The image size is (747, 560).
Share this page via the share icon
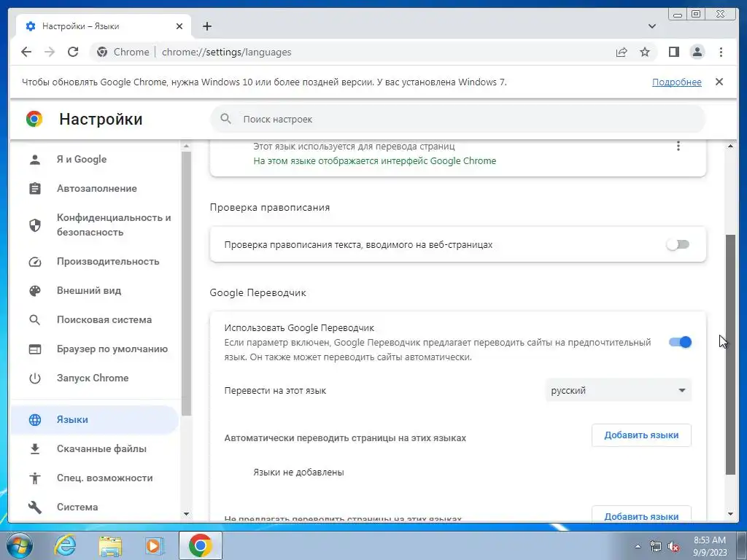[x=622, y=52]
